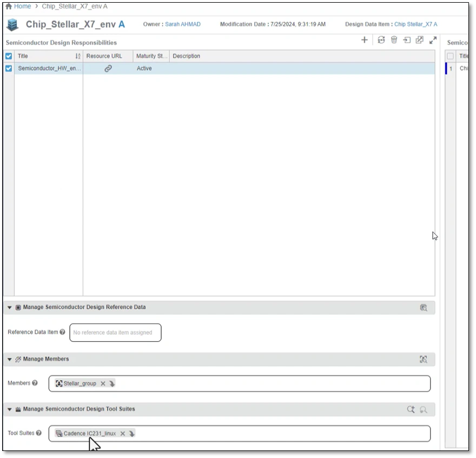Click inside the Tool Suites input field
Viewport: 476px width, 458px height.
(x=240, y=434)
